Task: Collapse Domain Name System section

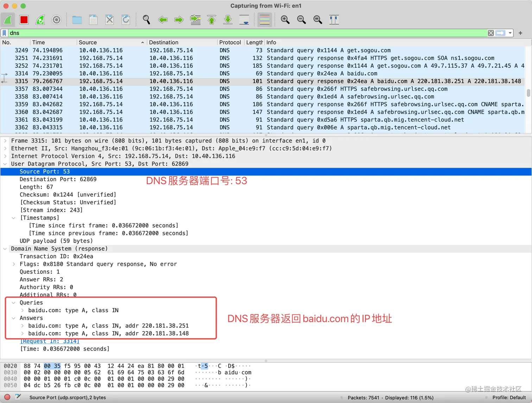Action: coord(5,249)
